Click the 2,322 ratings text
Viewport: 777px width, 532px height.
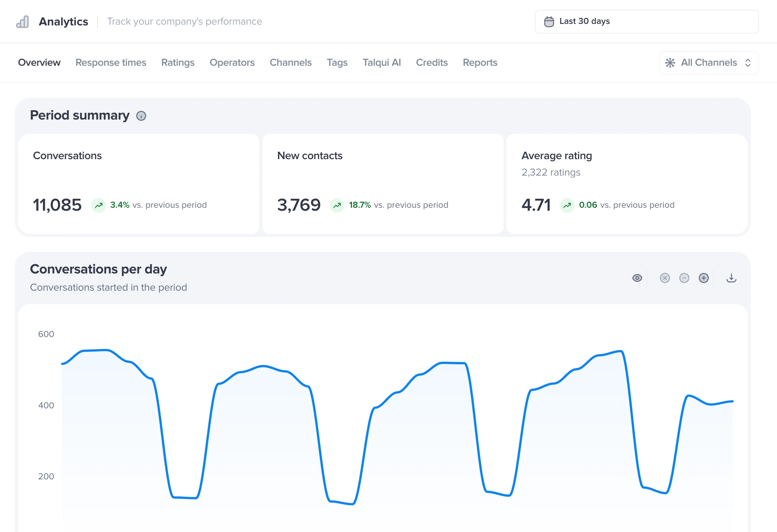tap(551, 172)
